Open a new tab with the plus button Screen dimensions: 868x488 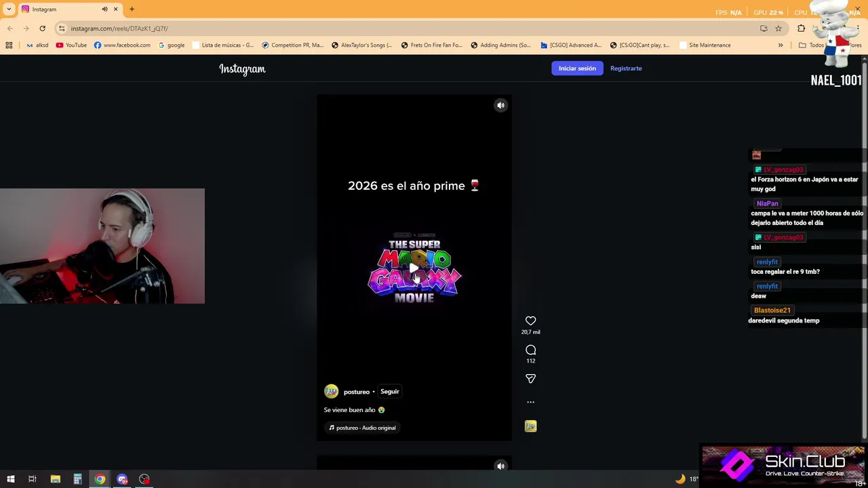(x=132, y=9)
